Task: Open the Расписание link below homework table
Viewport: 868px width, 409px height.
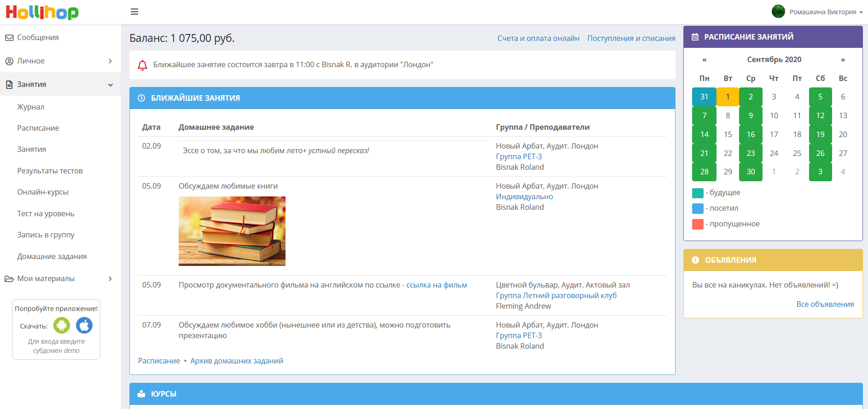Action: coord(159,361)
